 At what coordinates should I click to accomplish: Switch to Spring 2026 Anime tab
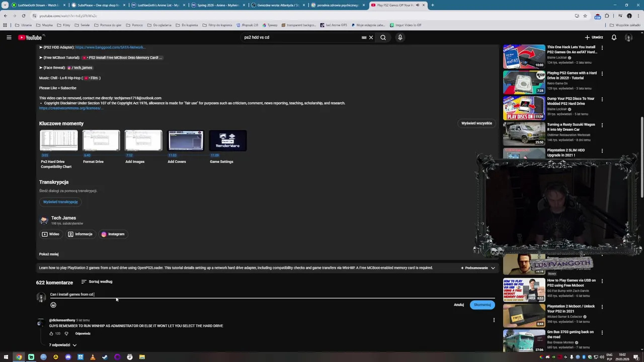click(x=218, y=5)
